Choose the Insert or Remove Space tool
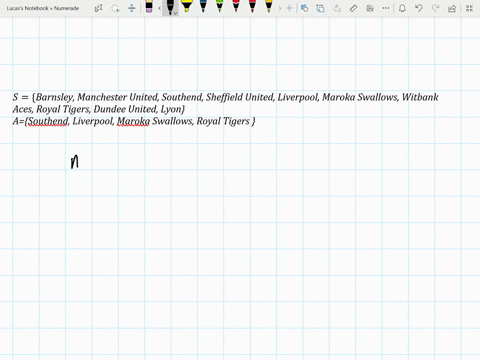 (x=132, y=8)
